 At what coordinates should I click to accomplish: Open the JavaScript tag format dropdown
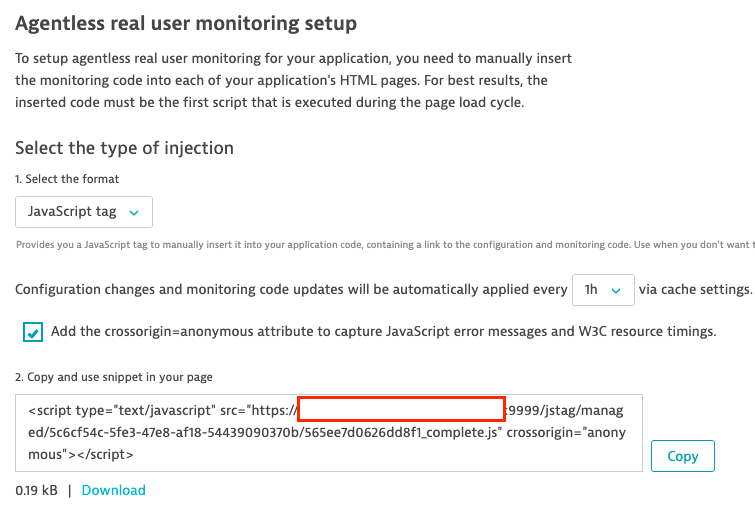pos(83,212)
